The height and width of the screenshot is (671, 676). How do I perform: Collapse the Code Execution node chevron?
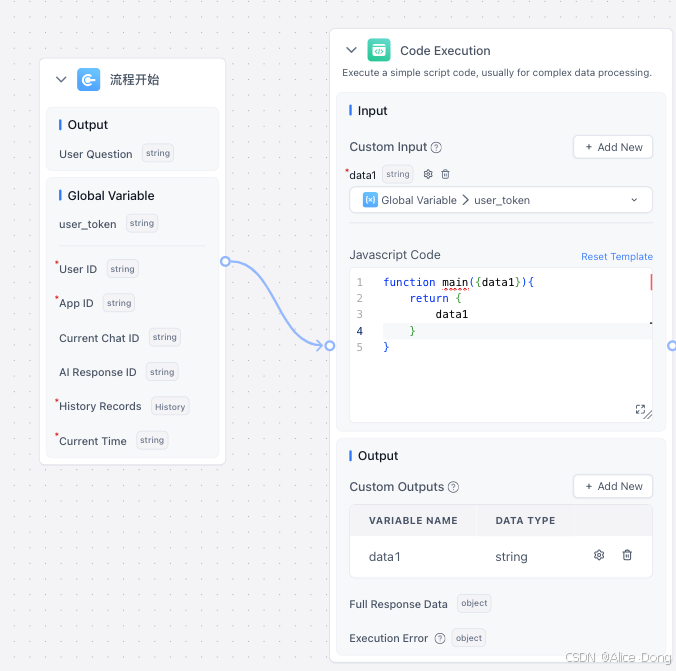(351, 50)
